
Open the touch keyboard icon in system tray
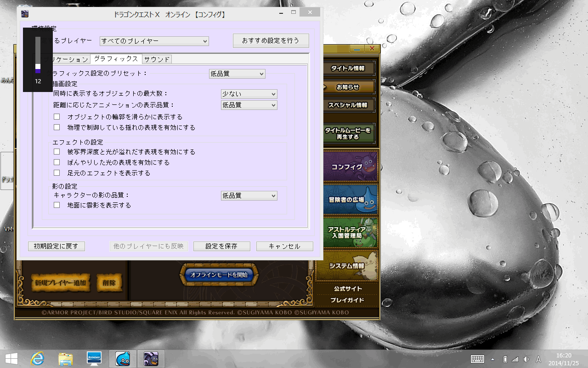tap(477, 359)
